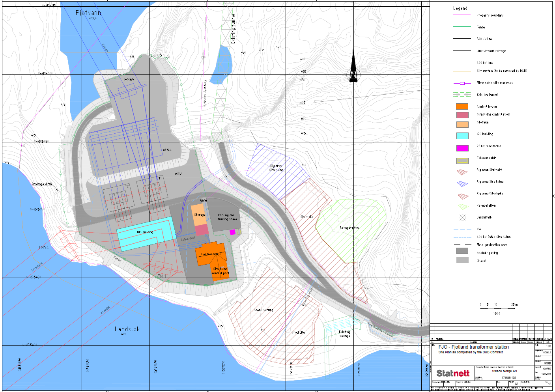Click the Existing tunnel legend line symbol
The image size is (555, 392).
pos(462,95)
